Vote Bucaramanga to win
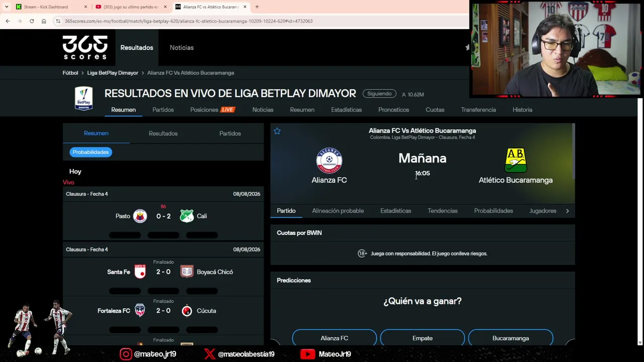Image resolution: width=644 pixels, height=362 pixels. tap(511, 338)
